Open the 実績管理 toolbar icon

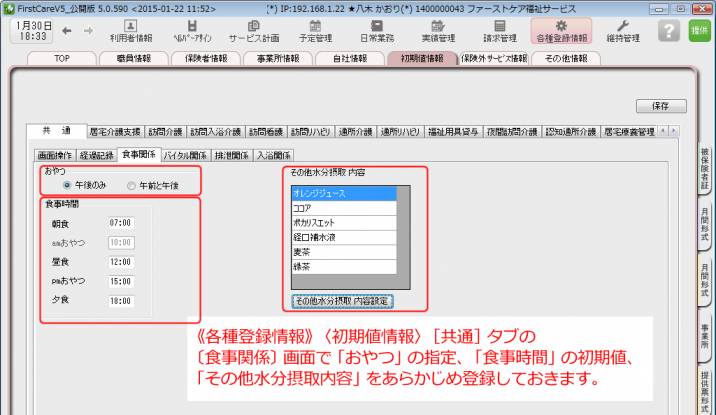point(437,30)
